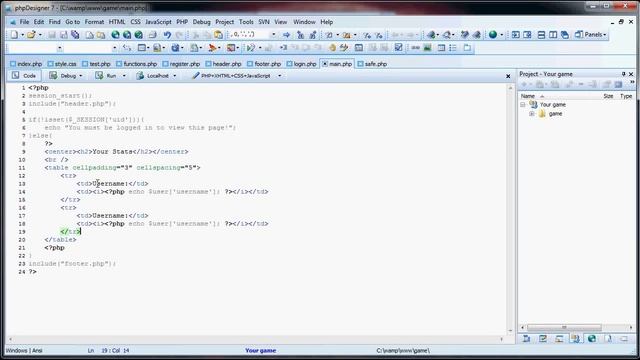Click the editor vertical scrollbar down arrow
640x360 pixels.
click(x=510, y=331)
